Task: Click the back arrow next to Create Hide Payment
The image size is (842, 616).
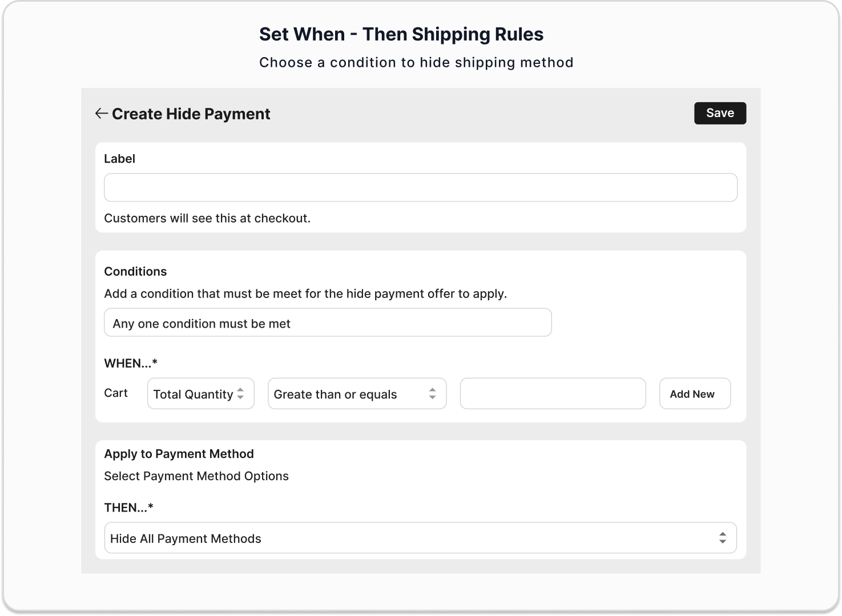Action: (x=101, y=113)
